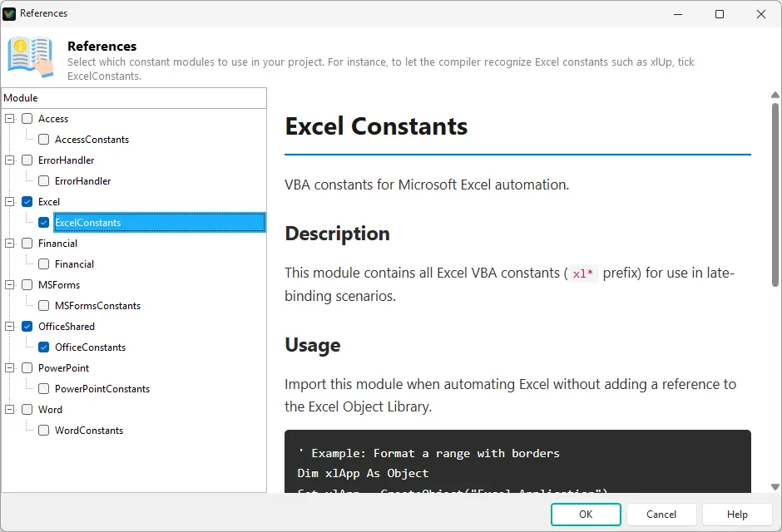This screenshot has width=782, height=532.
Task: Select the MSFormsConstants tree row
Action: [x=98, y=306]
